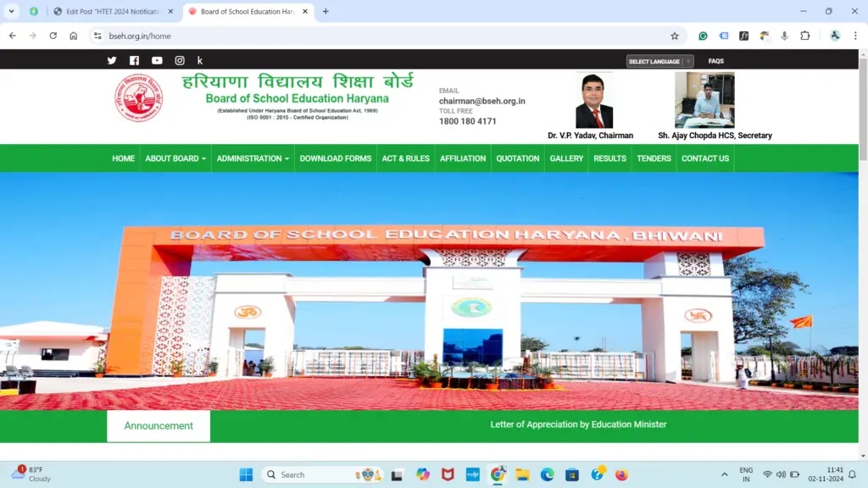Click the Koo 'k' social icon
This screenshot has width=868, height=488.
click(x=200, y=60)
